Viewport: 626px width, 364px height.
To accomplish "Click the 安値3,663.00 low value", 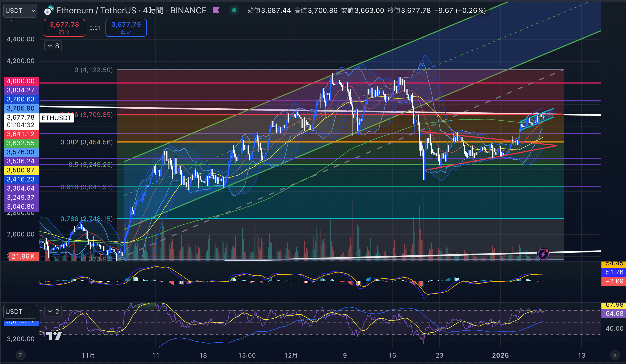I will pos(363,10).
